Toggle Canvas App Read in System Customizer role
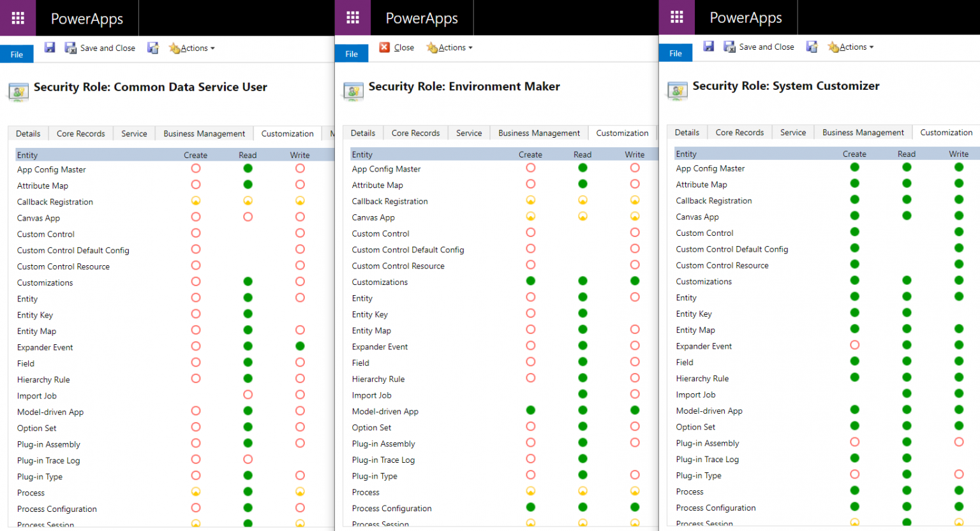The image size is (980, 531). [x=907, y=215]
